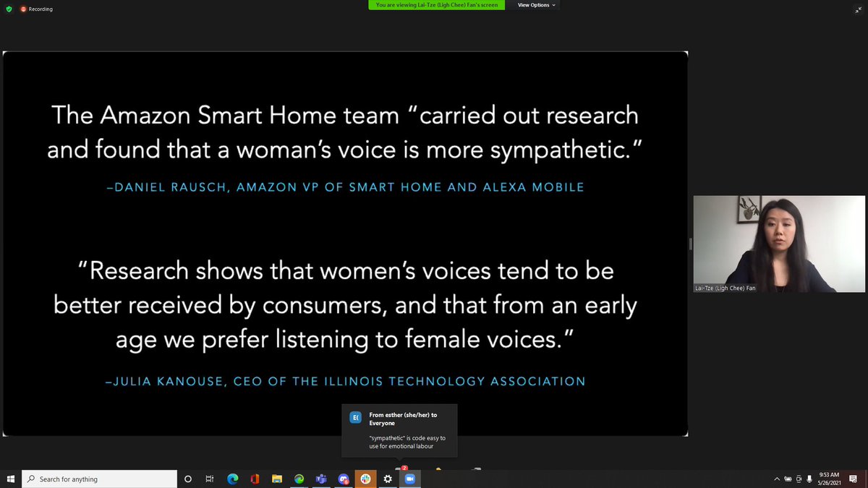The image size is (868, 488).
Task: Open Microsoft Teams from the taskbar
Action: pyautogui.click(x=320, y=479)
